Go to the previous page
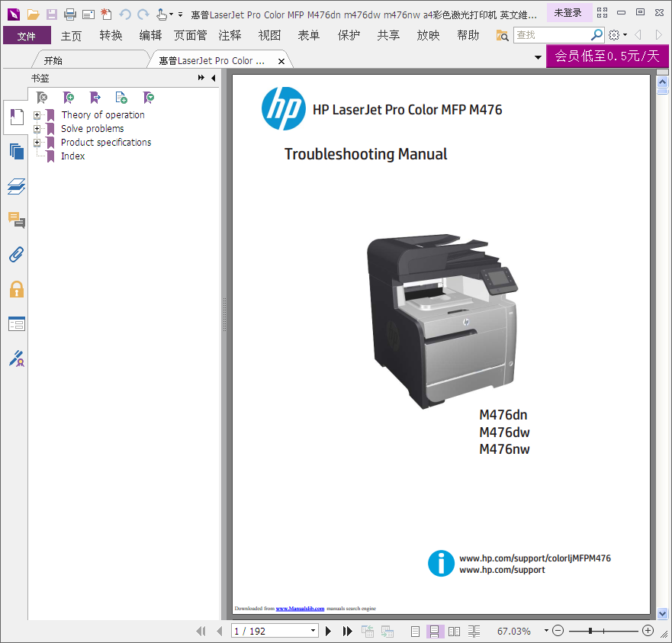 (x=220, y=631)
